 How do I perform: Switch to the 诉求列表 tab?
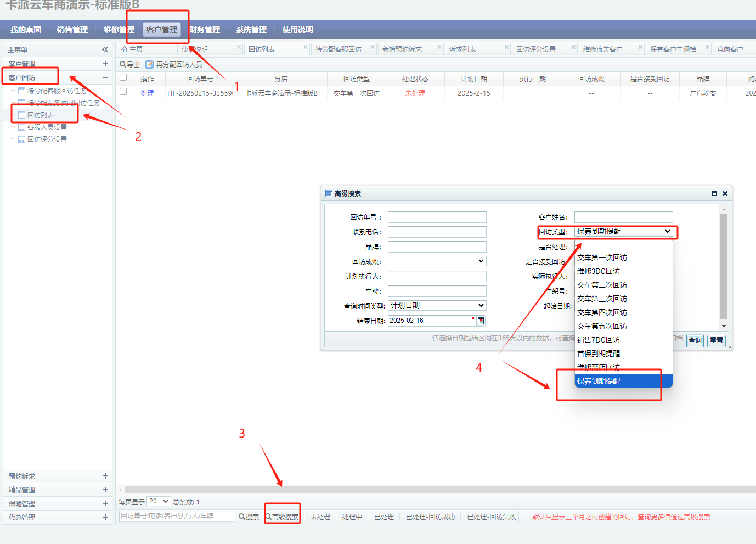(x=462, y=49)
